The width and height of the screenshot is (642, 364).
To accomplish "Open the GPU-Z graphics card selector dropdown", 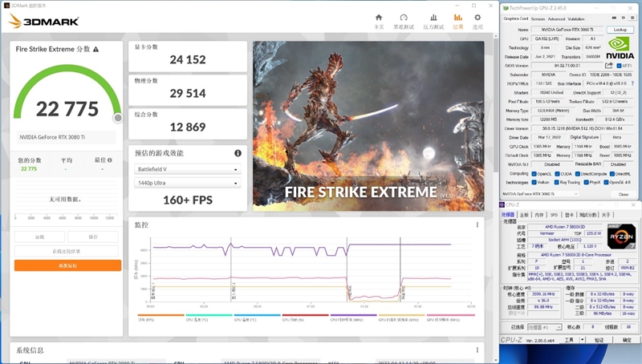I will point(540,194).
